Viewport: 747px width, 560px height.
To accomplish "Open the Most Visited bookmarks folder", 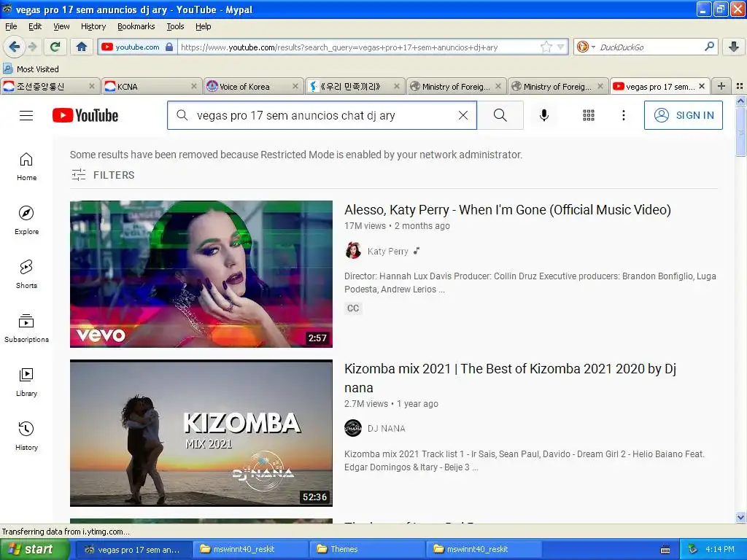I will (31, 69).
